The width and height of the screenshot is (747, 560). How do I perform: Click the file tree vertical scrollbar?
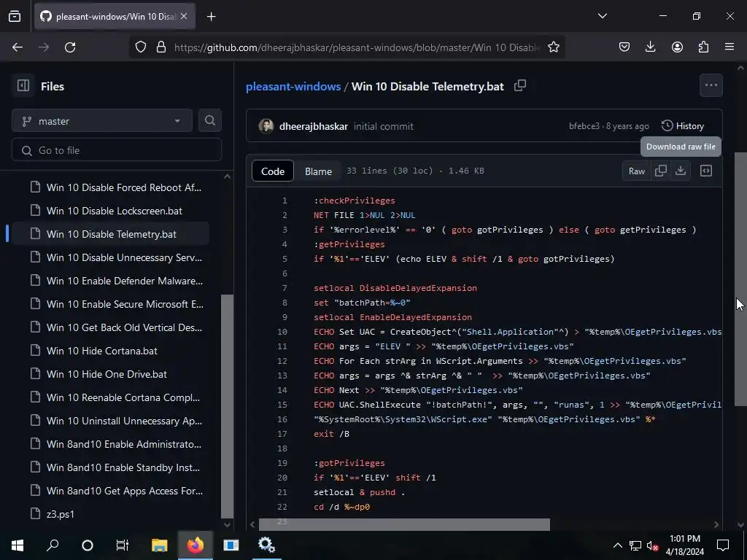coord(228,405)
